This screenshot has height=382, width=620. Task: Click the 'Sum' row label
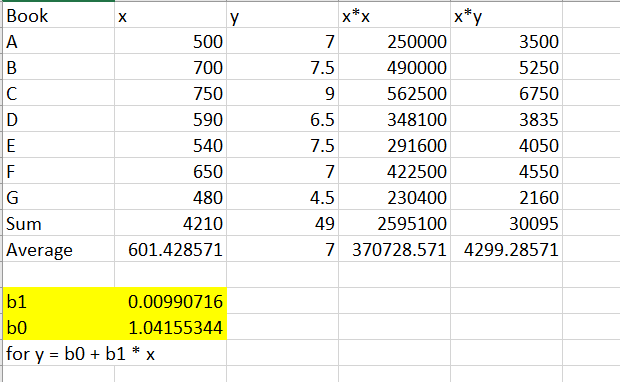[59, 223]
